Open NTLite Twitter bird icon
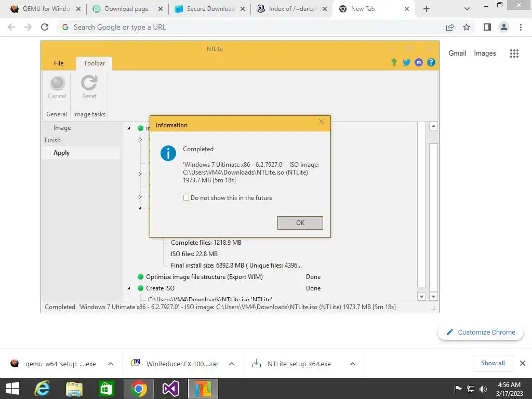 (x=406, y=62)
